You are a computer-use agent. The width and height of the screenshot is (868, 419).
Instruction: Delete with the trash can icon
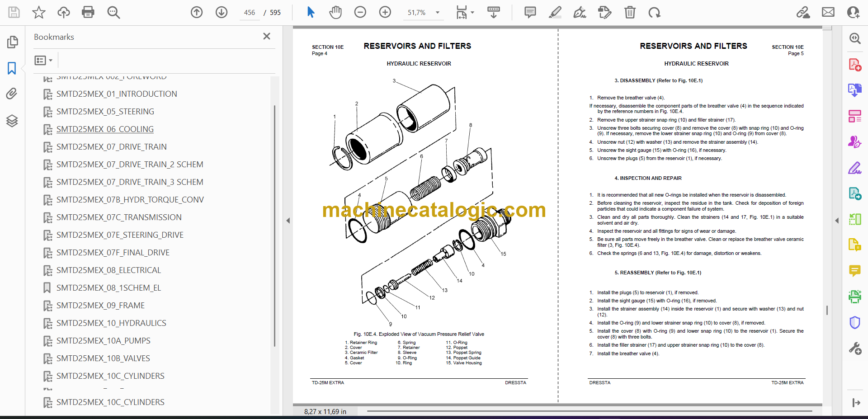coord(630,12)
